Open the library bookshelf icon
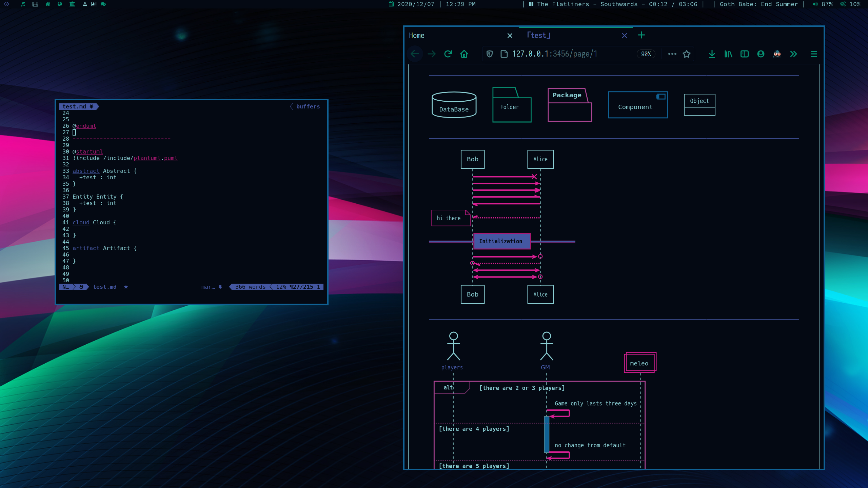Viewport: 868px width, 488px height. point(728,54)
